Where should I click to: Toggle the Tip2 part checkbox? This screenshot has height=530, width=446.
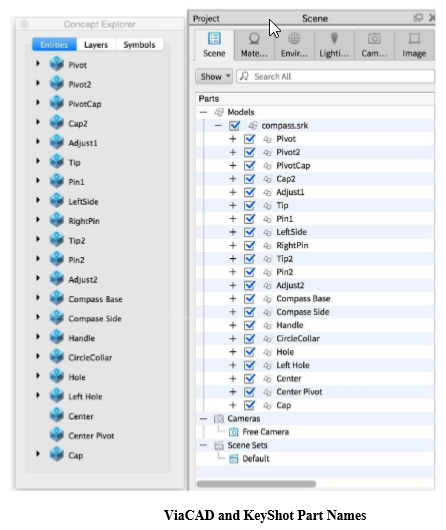click(x=249, y=259)
